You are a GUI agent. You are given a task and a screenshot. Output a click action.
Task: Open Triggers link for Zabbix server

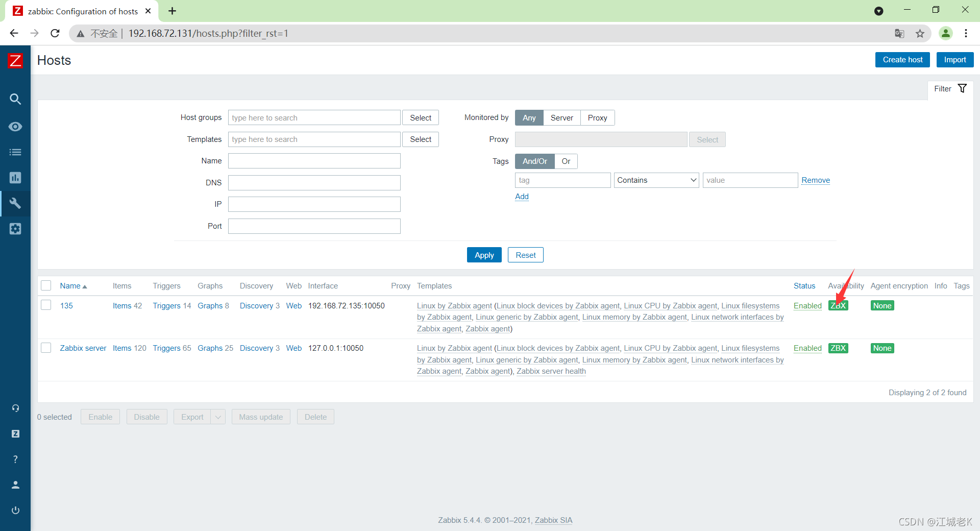coord(166,348)
